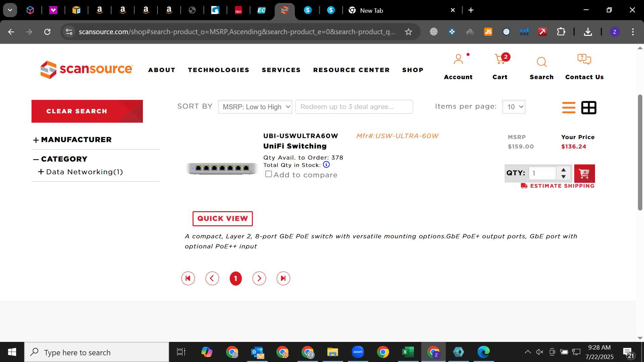Open UBI-USWULTRA60W product link

coord(301,136)
